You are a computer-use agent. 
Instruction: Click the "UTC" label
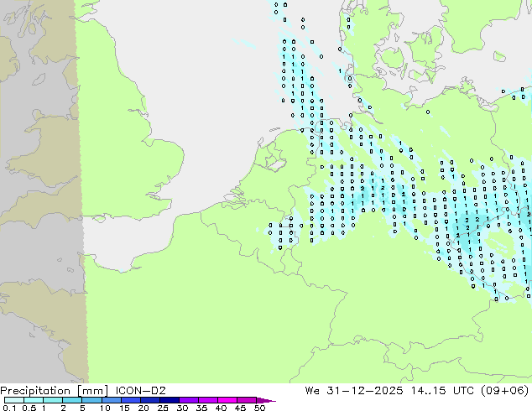coord(463,391)
